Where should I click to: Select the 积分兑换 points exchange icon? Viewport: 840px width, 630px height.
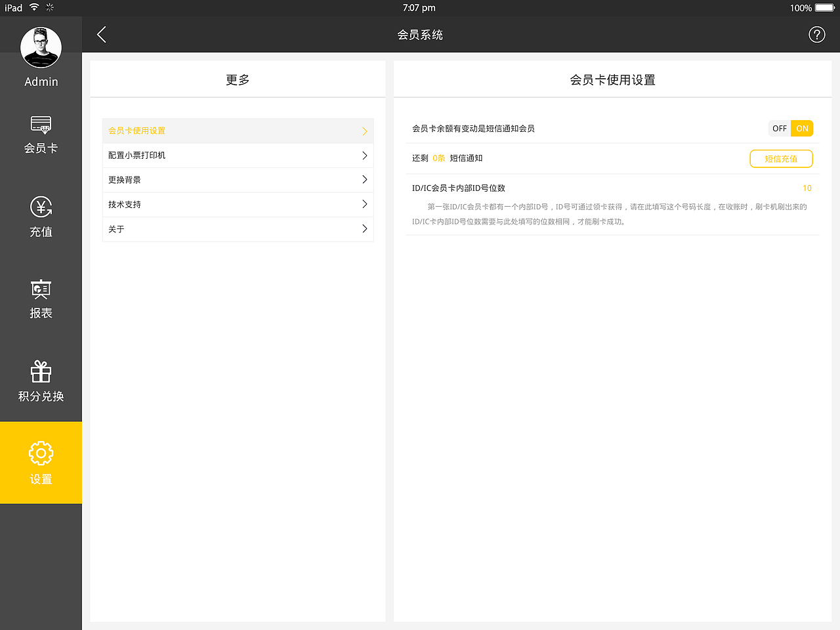(41, 381)
